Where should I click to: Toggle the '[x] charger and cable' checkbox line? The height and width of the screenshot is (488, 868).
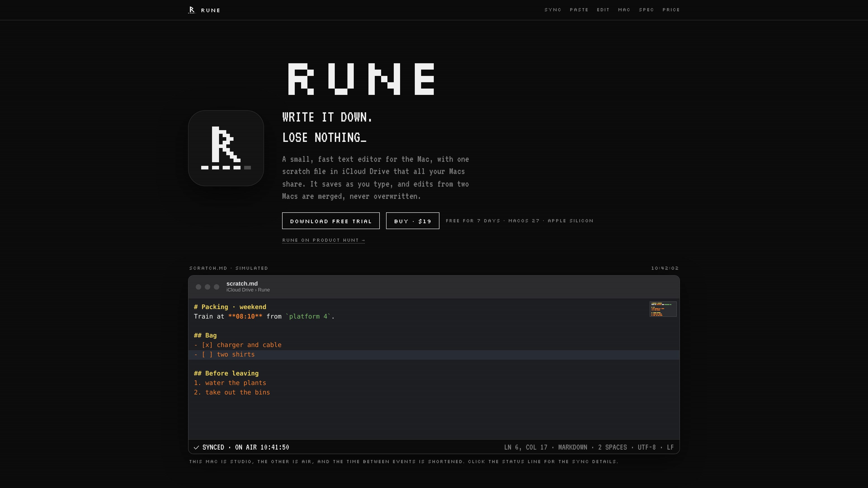point(238,345)
